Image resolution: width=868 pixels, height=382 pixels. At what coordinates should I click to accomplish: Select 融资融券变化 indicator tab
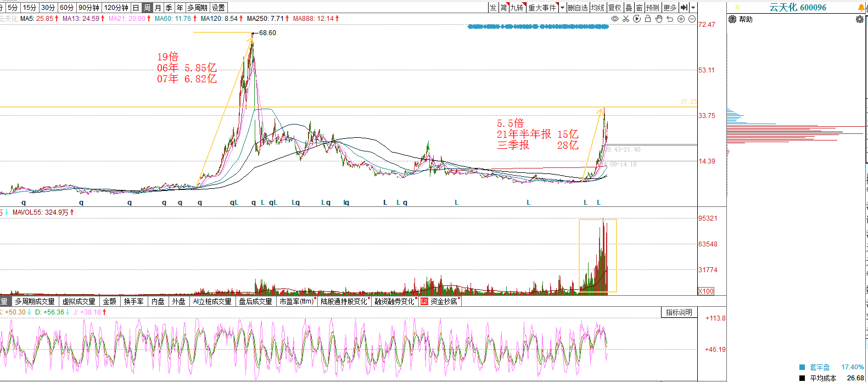(395, 301)
